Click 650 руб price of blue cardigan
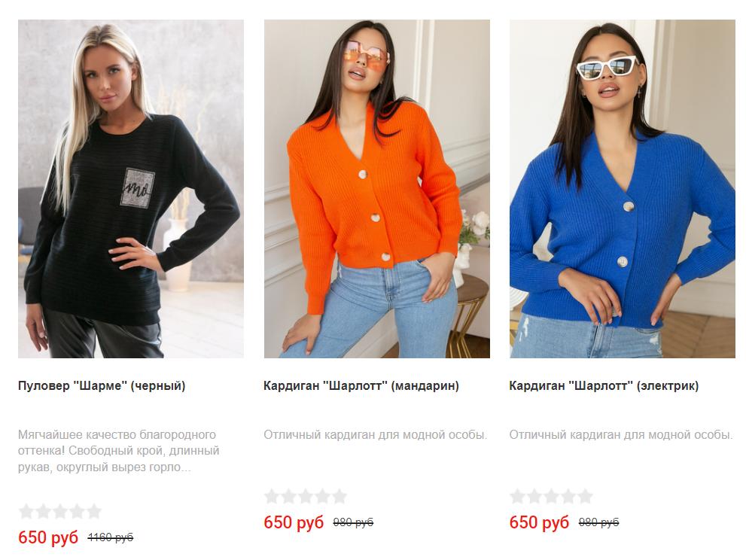The height and width of the screenshot is (560, 746). (x=539, y=522)
